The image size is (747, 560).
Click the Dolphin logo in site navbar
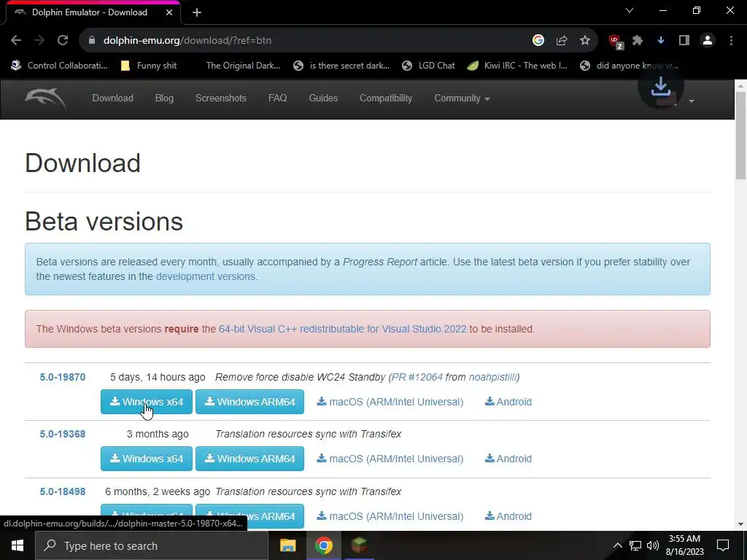tap(46, 98)
